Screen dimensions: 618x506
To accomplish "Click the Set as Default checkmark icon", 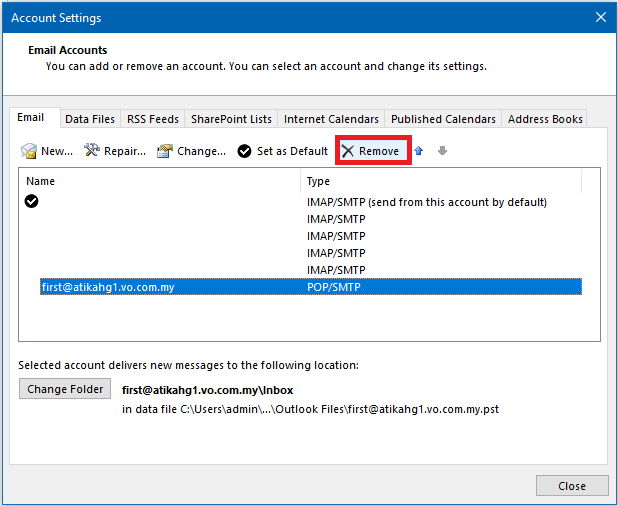I will click(x=244, y=151).
